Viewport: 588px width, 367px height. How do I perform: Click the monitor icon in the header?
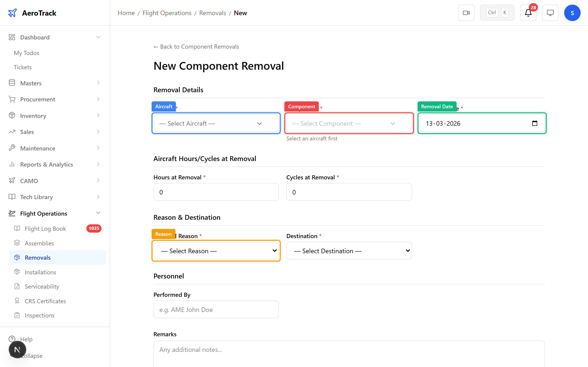[550, 13]
